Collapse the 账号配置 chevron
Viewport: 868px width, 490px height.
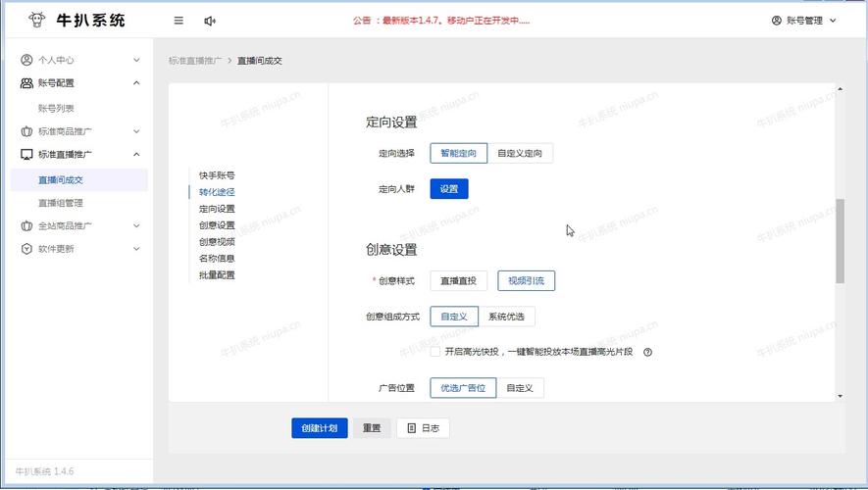tap(136, 83)
